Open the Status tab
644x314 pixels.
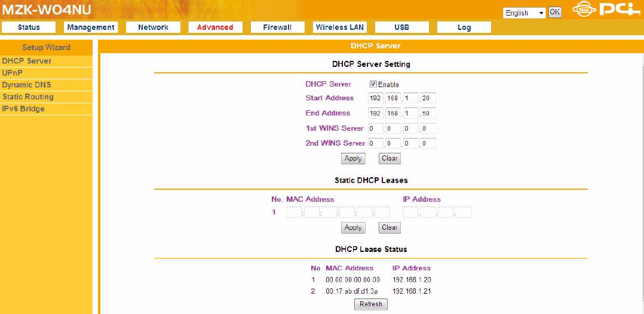coord(29,27)
